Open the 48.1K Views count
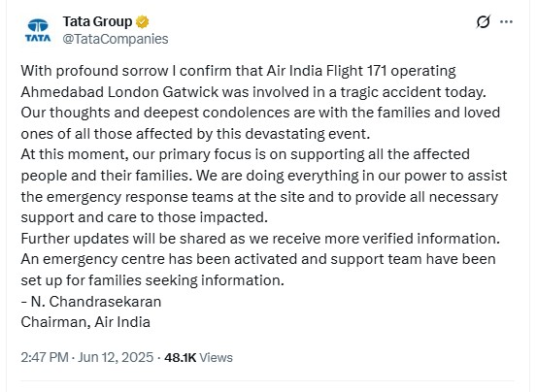The height and width of the screenshot is (392, 537). pos(198,357)
